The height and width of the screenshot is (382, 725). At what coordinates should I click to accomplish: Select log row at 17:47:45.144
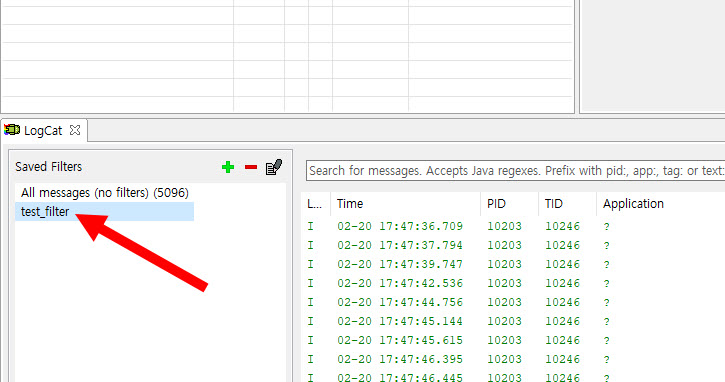click(x=513, y=321)
